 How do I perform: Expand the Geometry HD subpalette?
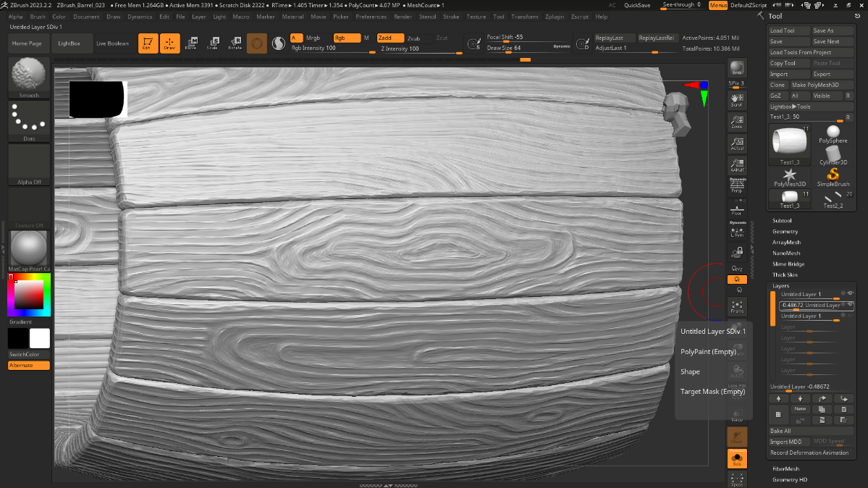tap(789, 480)
